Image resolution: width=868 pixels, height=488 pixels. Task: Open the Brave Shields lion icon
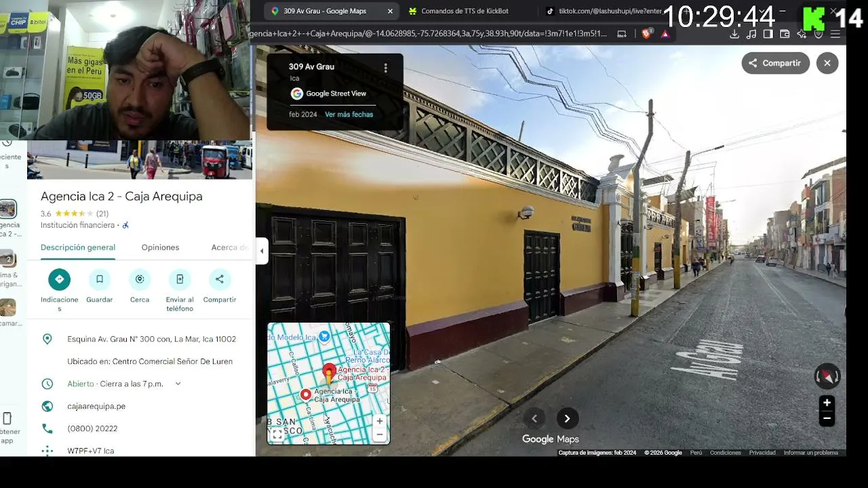[646, 34]
